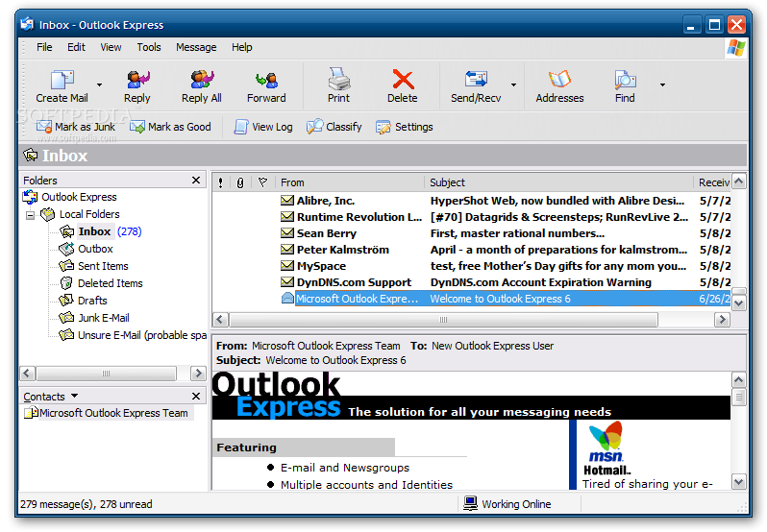767x532 pixels.
Task: Sort messages by Received column
Action: [x=713, y=182]
